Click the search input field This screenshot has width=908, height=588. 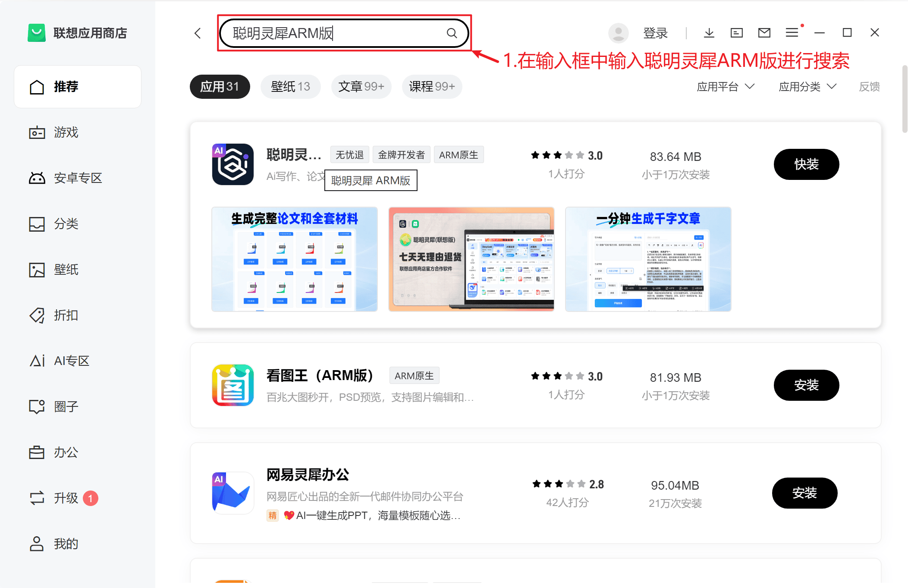pos(344,33)
